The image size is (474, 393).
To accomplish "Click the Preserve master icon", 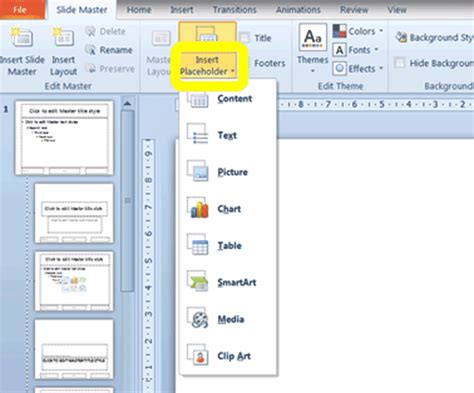I will [90, 68].
